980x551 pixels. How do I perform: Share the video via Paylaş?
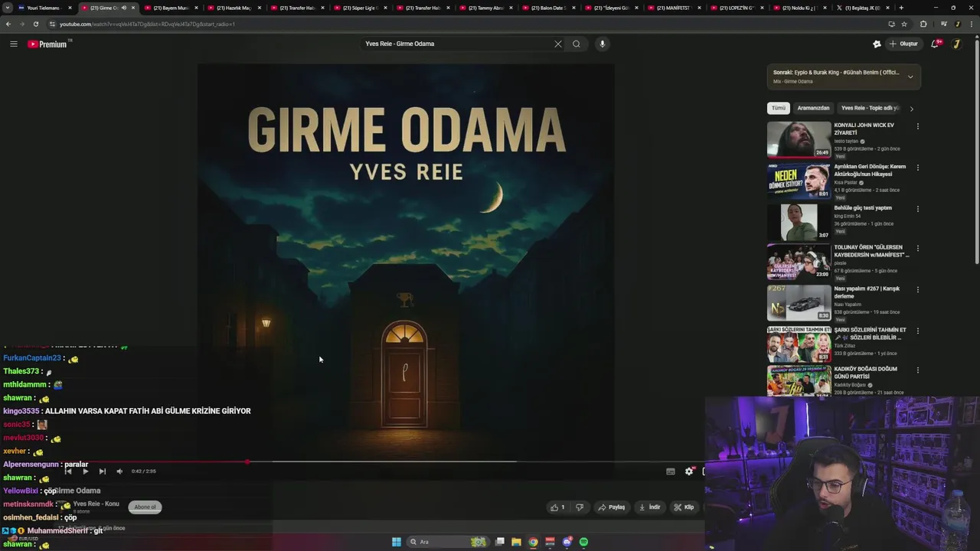pyautogui.click(x=612, y=507)
